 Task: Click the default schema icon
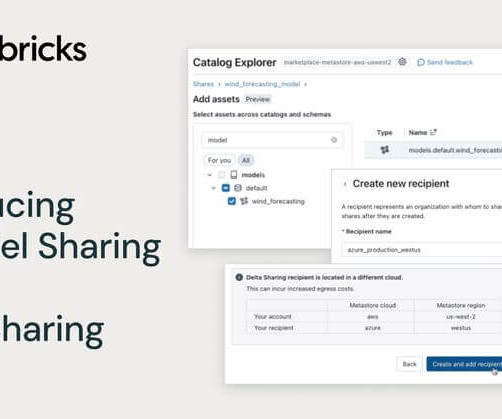pyautogui.click(x=238, y=188)
